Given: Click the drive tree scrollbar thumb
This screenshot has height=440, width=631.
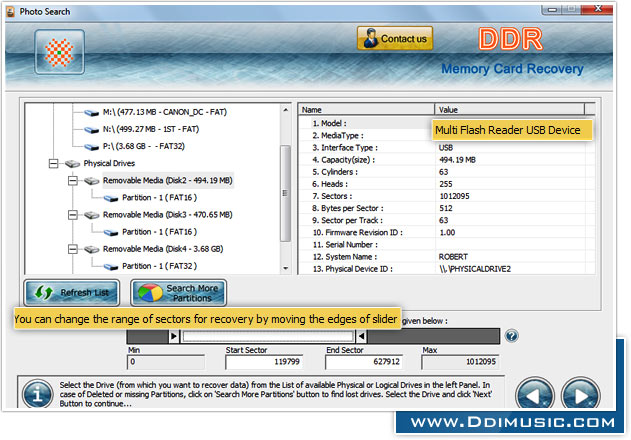Looking at the screenshot, I should 285,193.
